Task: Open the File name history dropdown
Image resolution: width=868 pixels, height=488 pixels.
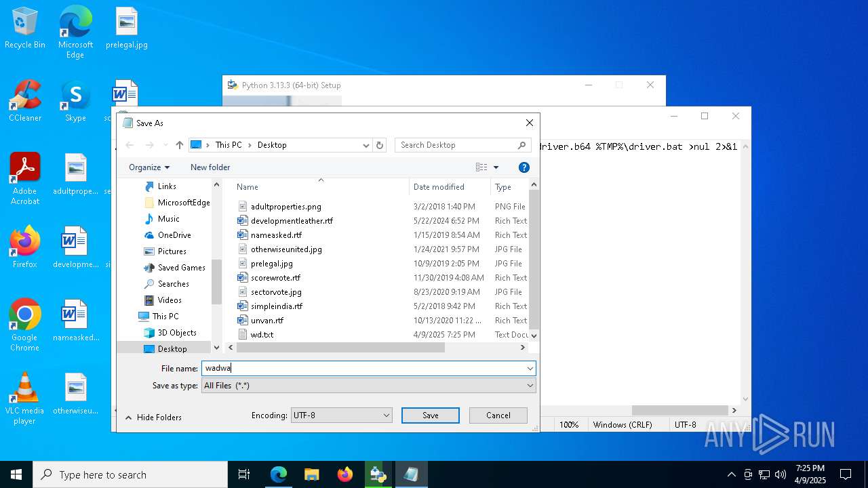Action: (530, 369)
